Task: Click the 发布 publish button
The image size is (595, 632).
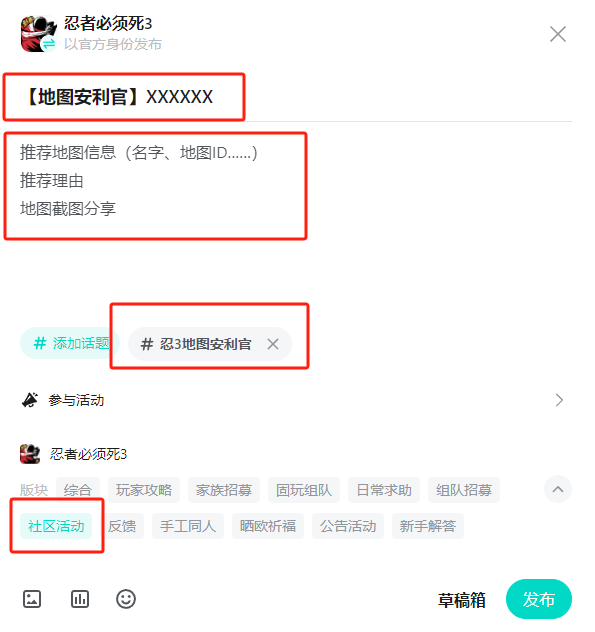Action: click(x=539, y=599)
